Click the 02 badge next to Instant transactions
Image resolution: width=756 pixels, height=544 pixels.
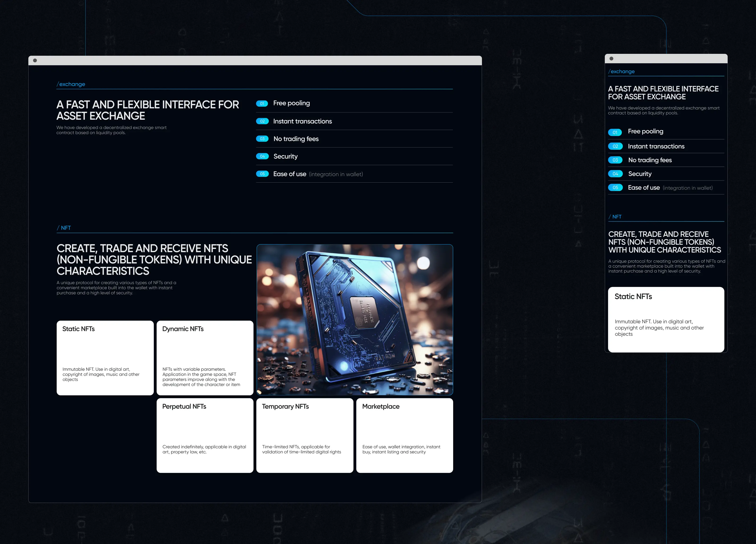tap(262, 121)
